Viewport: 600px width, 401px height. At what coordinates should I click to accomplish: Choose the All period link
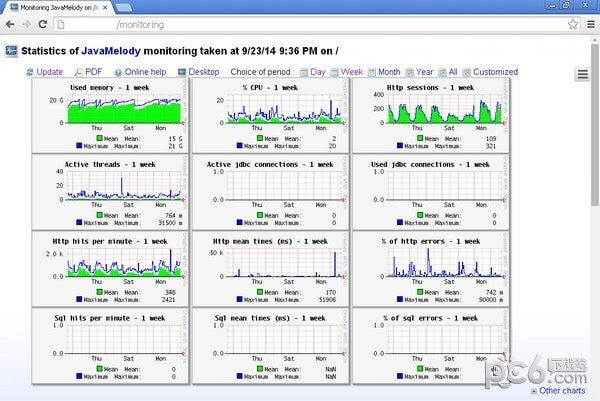click(453, 72)
